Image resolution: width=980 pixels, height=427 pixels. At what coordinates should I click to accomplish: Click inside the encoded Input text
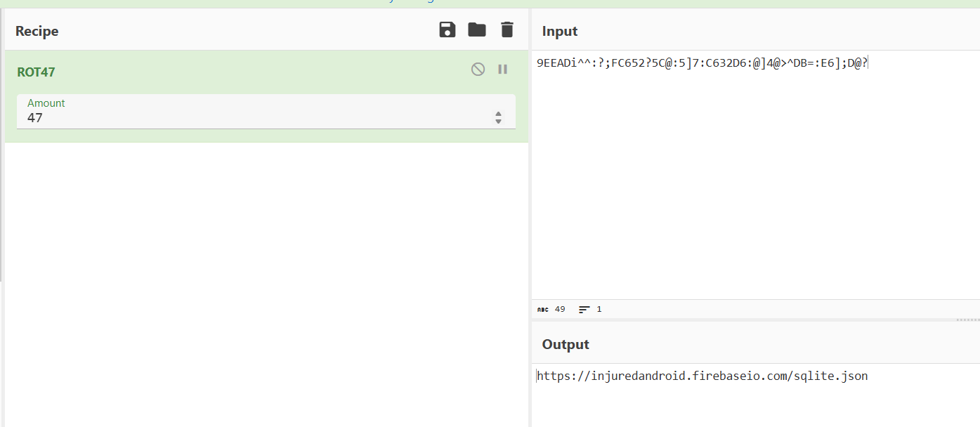pos(703,63)
